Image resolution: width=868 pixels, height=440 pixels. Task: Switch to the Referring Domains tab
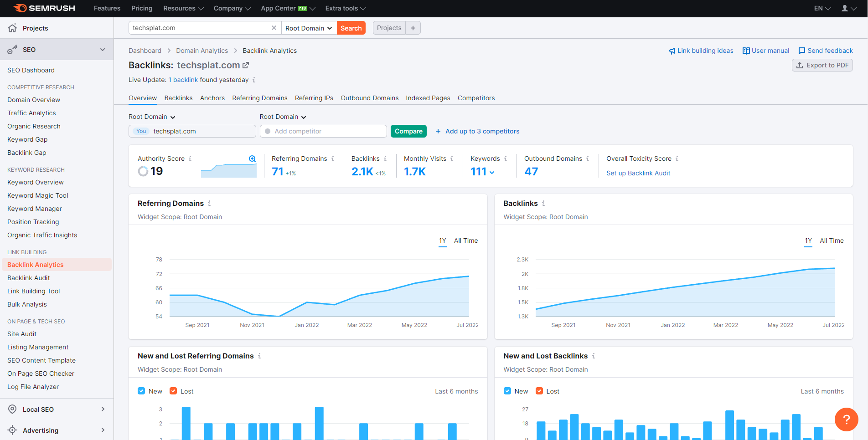(x=260, y=98)
